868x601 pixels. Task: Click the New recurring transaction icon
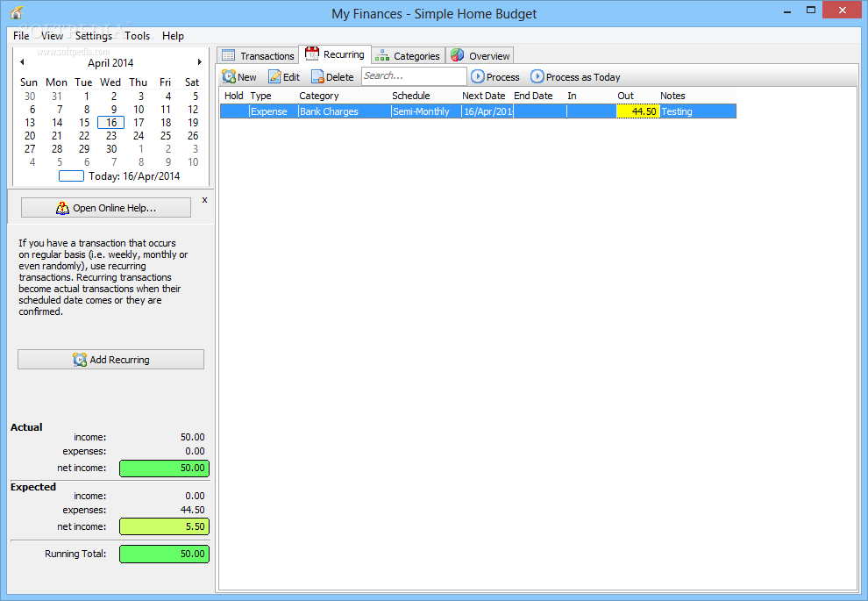pos(229,76)
